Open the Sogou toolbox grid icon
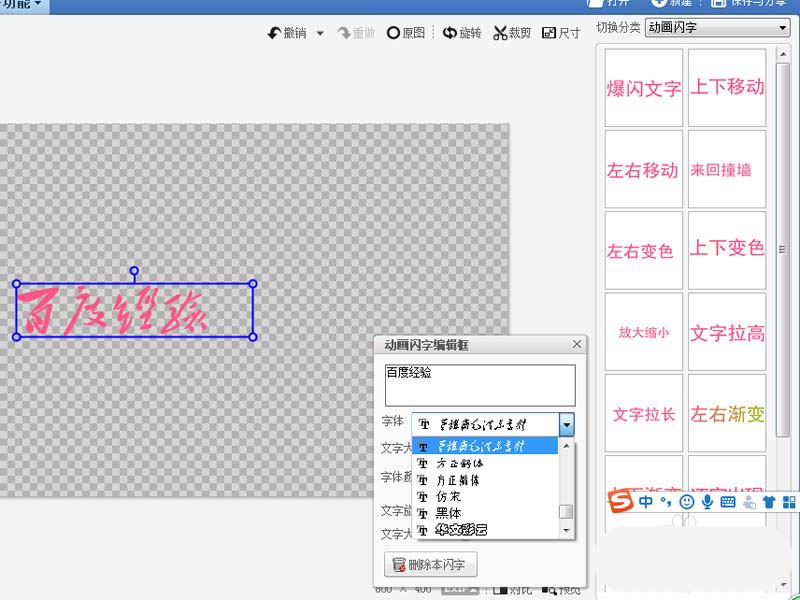Viewport: 800px width, 600px height. tap(789, 502)
